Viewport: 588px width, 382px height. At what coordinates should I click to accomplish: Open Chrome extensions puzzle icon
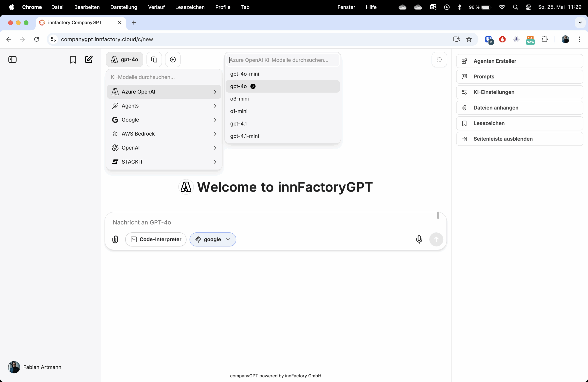tap(545, 39)
